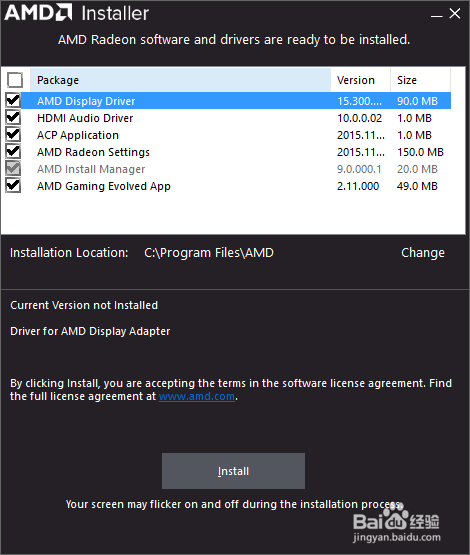The width and height of the screenshot is (470, 555).
Task: Click the greyed AMD Install Manager checkbox
Action: (13, 168)
